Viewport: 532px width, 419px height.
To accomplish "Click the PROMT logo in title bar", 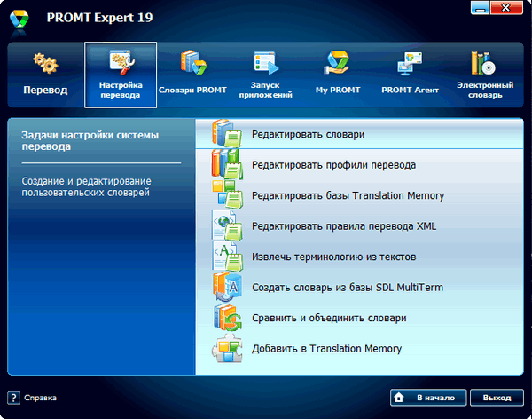I will [x=19, y=19].
